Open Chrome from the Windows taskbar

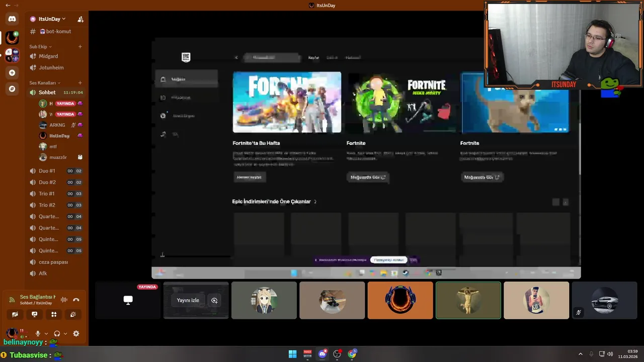[352, 354]
